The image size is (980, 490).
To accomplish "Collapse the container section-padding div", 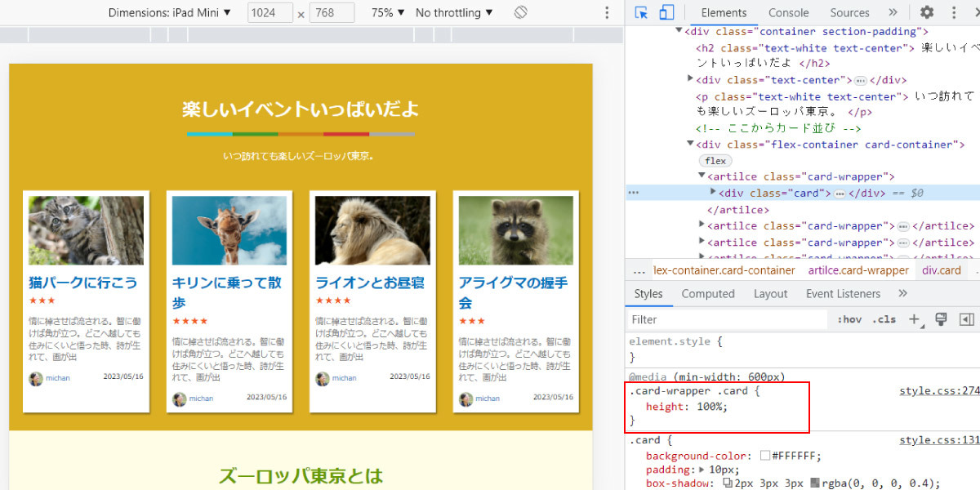I will (x=679, y=31).
